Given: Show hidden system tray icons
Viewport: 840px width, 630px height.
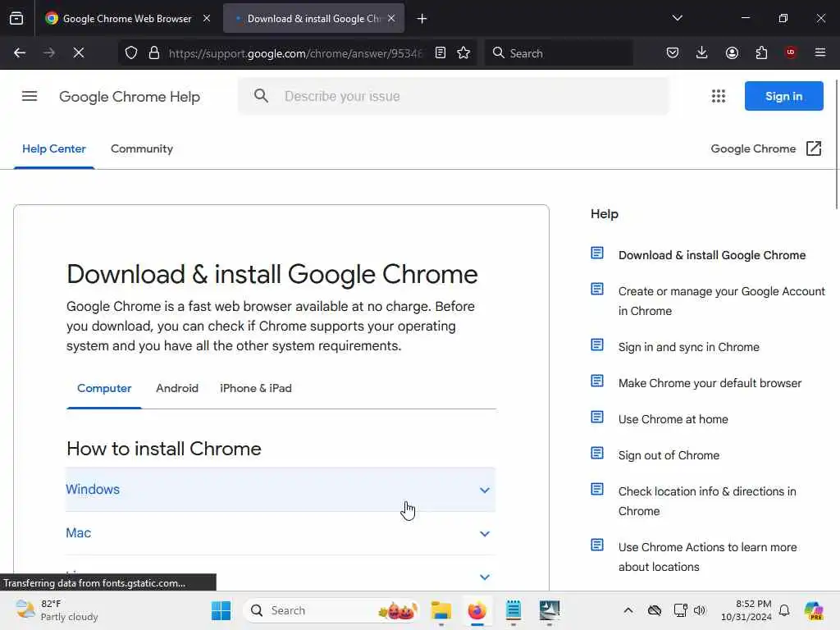Looking at the screenshot, I should pyautogui.click(x=628, y=610).
